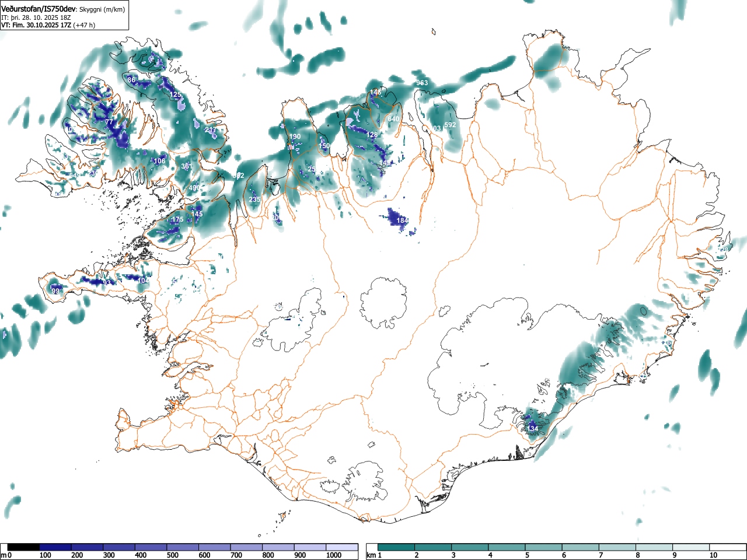Click the 1–2 km dark teal colorbar segment

coord(396,547)
